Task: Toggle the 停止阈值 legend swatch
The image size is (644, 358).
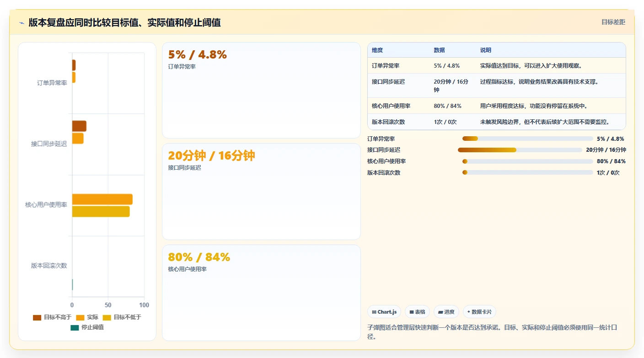Action: 75,327
